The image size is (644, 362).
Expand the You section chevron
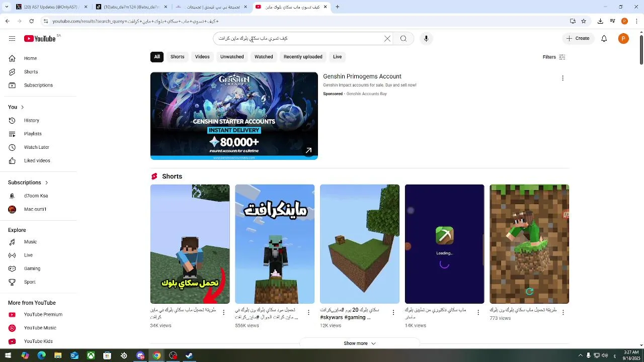tap(22, 107)
